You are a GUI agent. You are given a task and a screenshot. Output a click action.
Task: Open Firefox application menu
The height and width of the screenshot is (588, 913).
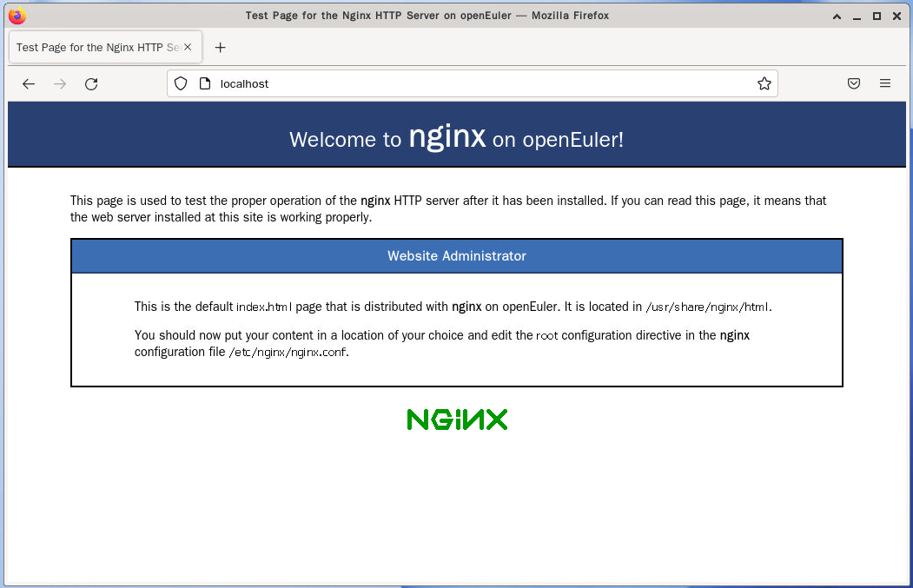tap(885, 84)
